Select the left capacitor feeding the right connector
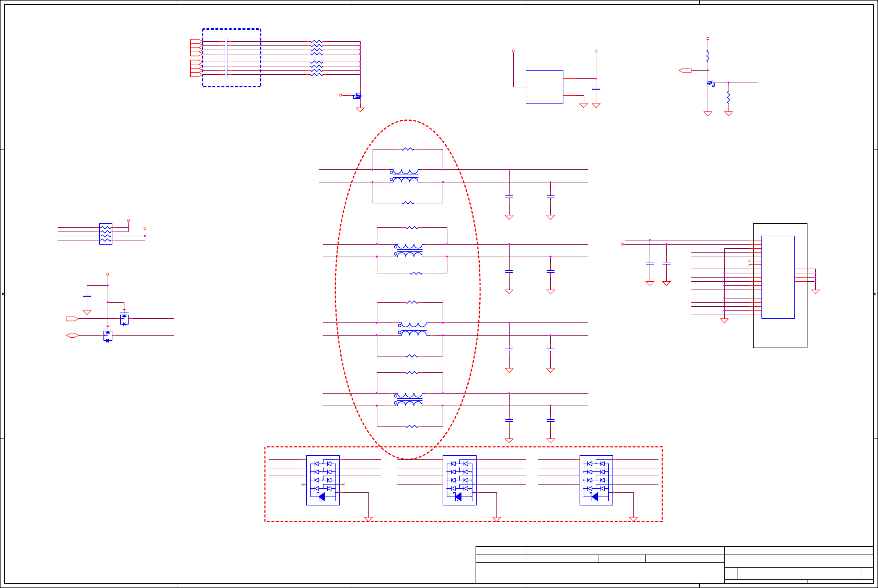Screen dimensions: 878x588 [650, 263]
